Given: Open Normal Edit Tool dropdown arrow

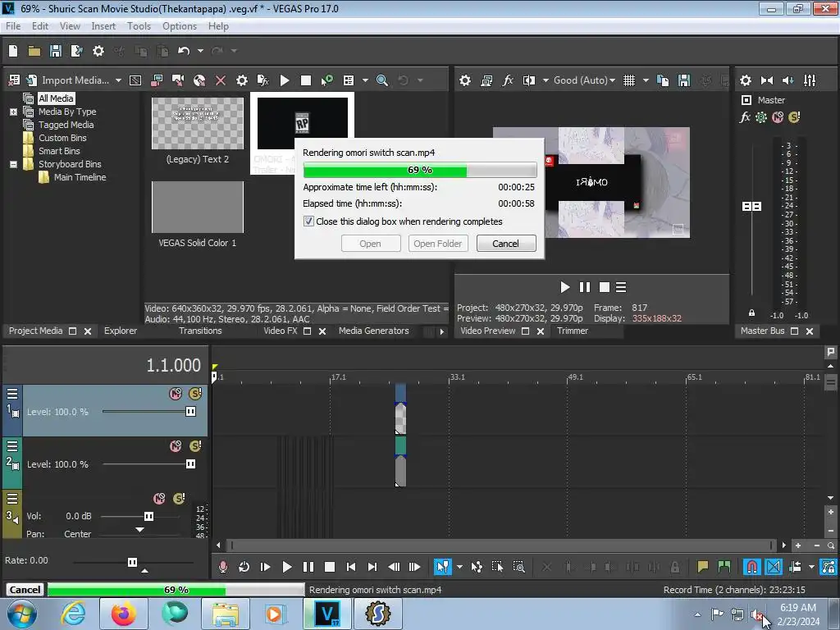Looking at the screenshot, I should click(x=459, y=567).
